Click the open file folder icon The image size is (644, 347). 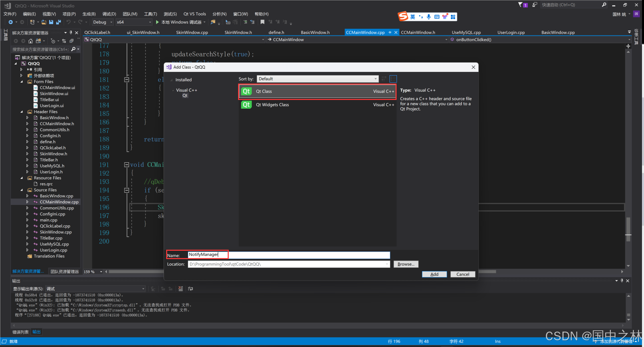(44, 22)
